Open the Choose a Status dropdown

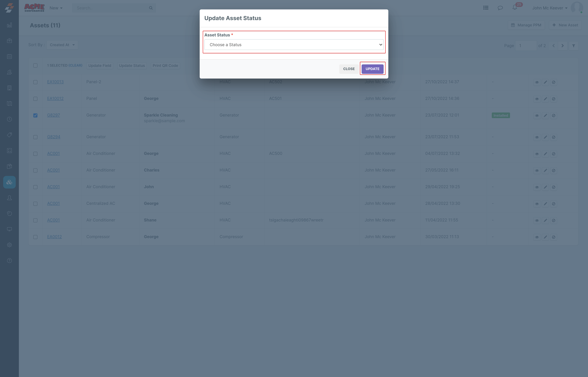[x=294, y=45]
